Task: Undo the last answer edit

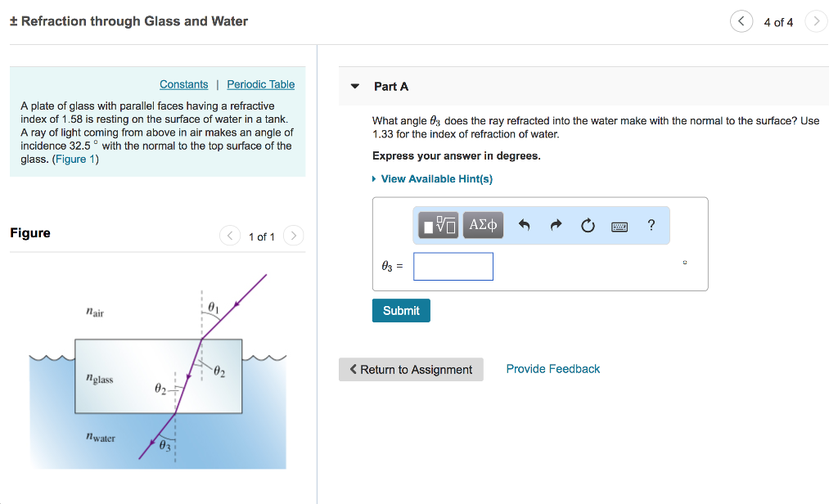Action: click(x=524, y=225)
